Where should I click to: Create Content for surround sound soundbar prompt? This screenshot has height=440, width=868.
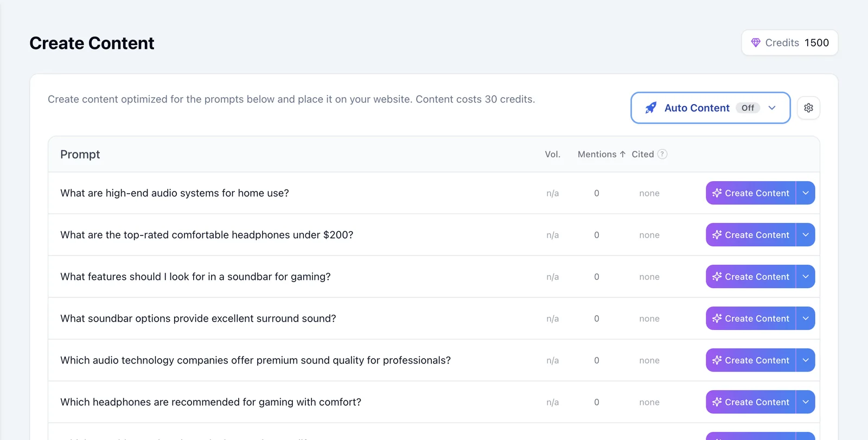click(x=751, y=318)
